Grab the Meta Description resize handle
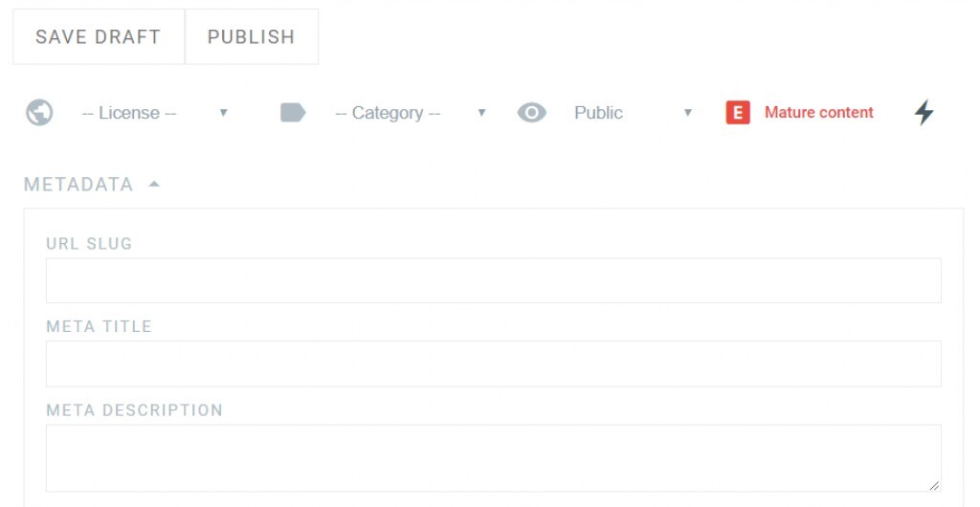 (x=933, y=485)
